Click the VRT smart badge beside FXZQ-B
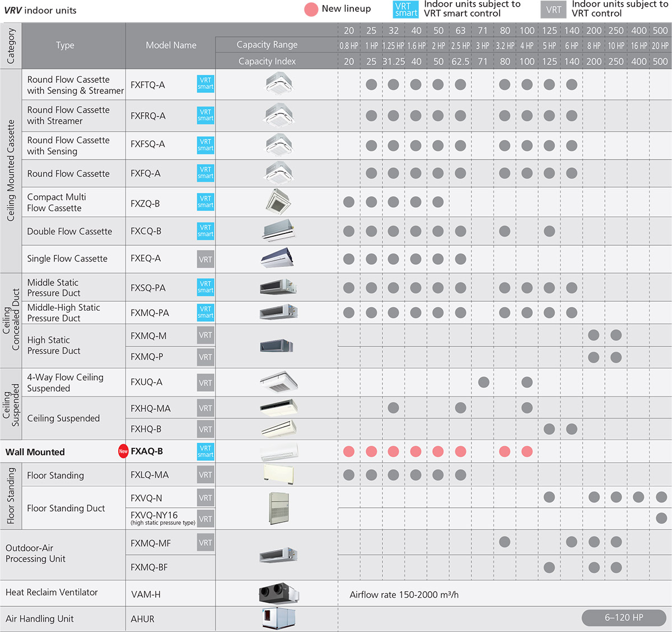 [x=206, y=202]
